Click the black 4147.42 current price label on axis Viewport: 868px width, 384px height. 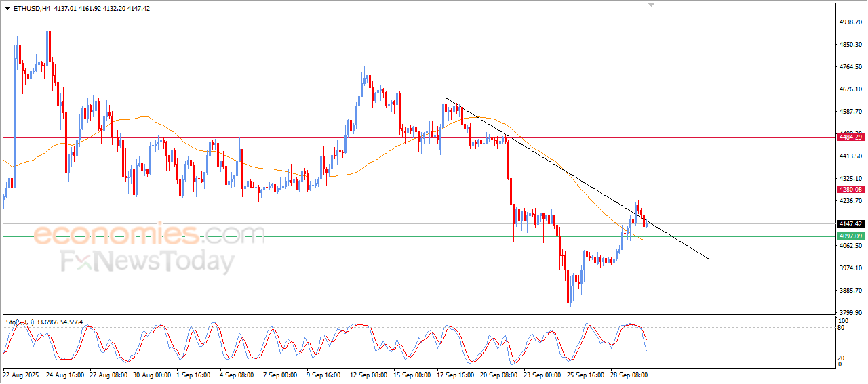tap(850, 223)
